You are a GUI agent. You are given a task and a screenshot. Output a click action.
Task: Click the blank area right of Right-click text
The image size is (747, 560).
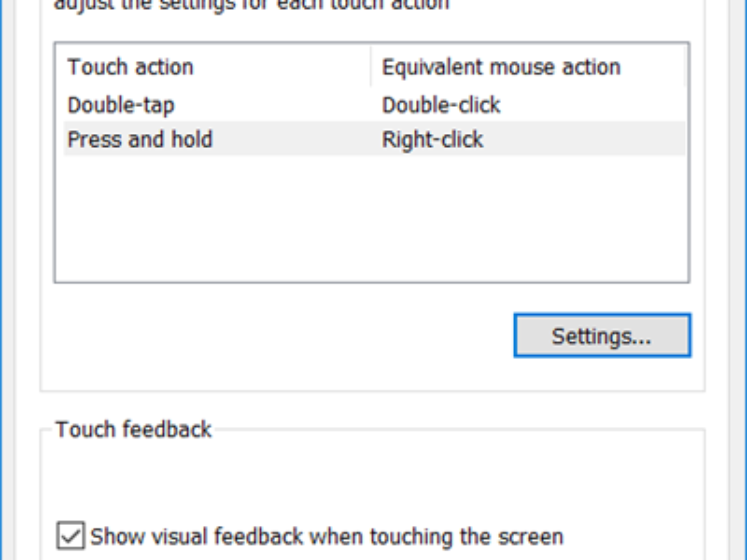tap(585, 139)
